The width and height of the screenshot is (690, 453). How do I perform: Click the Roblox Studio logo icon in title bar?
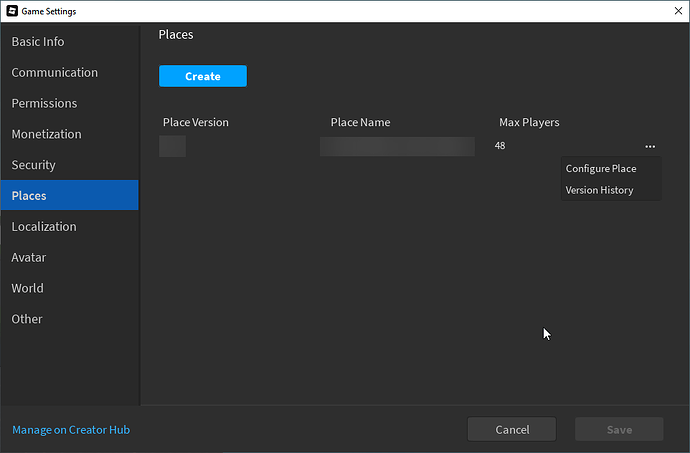[x=12, y=11]
